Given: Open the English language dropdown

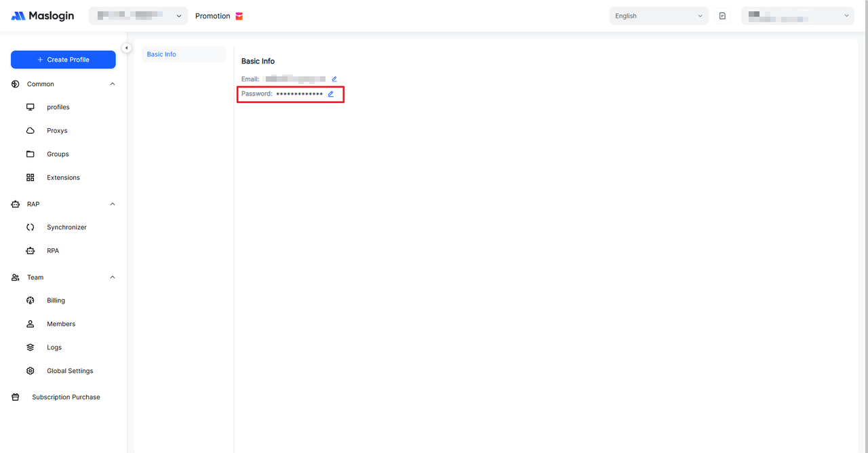Looking at the screenshot, I should tap(658, 16).
